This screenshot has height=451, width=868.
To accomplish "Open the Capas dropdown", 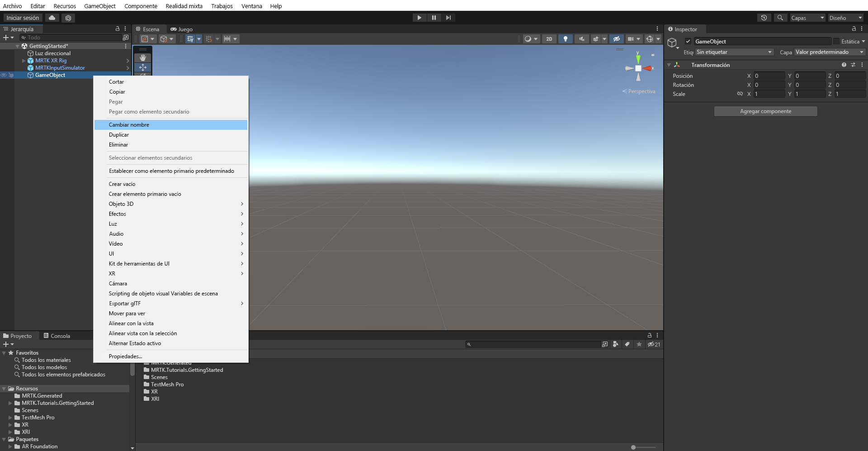I will [x=808, y=18].
